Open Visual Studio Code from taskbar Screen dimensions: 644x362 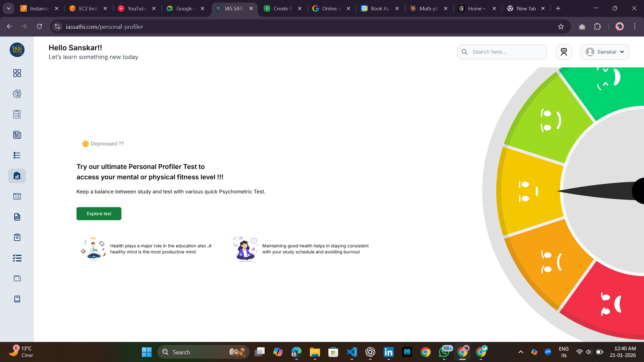click(352, 352)
